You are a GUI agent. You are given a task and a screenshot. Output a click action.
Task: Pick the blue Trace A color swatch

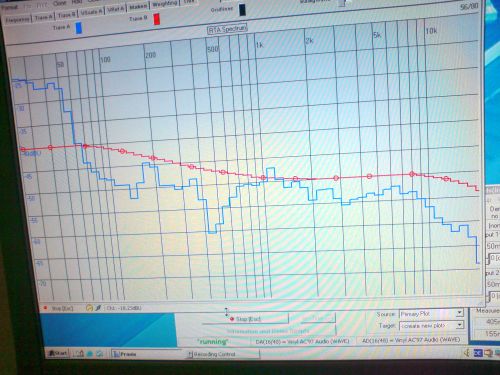pyautogui.click(x=79, y=28)
